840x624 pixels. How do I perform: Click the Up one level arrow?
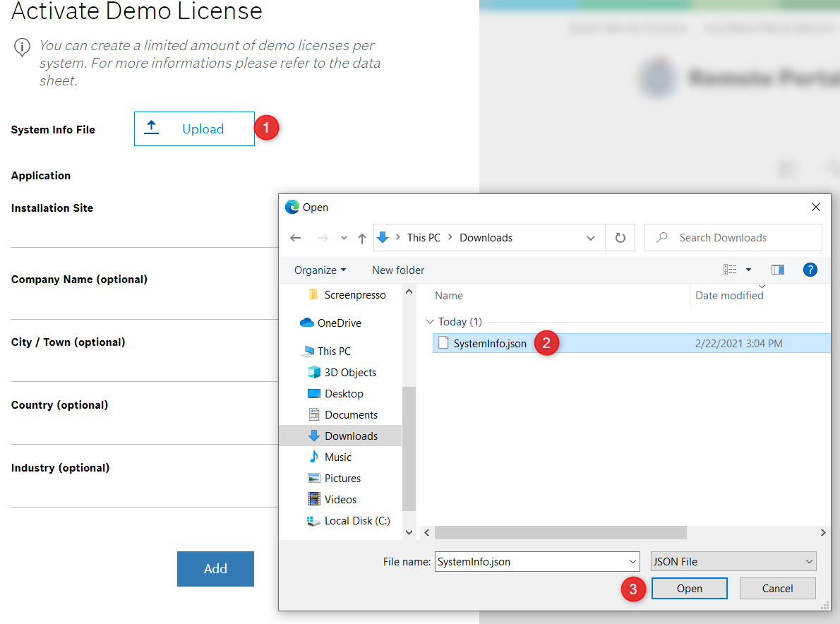point(362,239)
